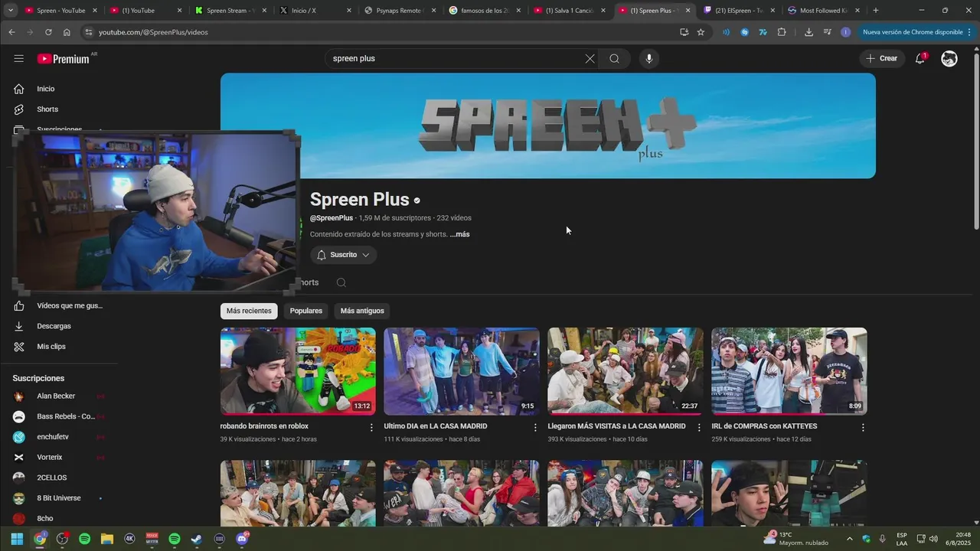
Task: Click the YouTube Premium logo
Action: click(64, 59)
